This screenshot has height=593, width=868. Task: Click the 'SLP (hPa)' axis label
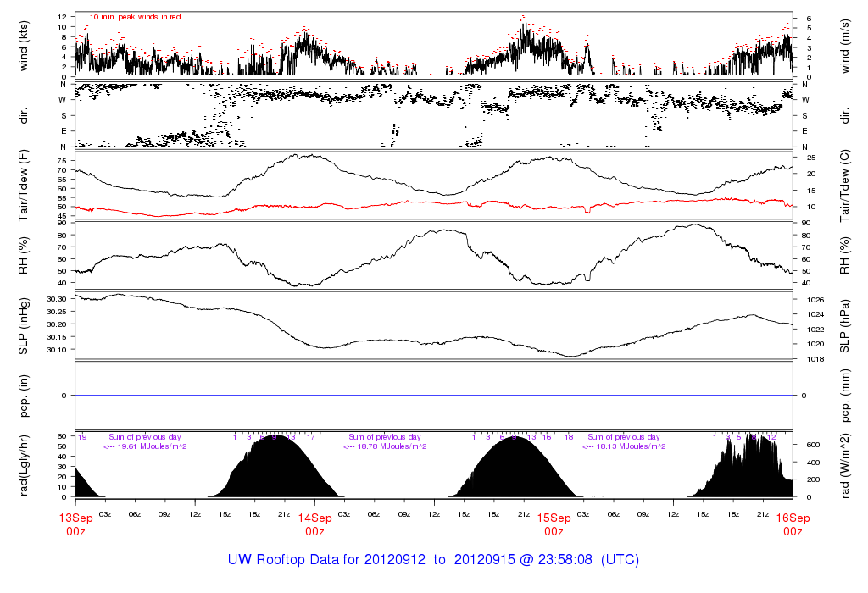(x=845, y=324)
